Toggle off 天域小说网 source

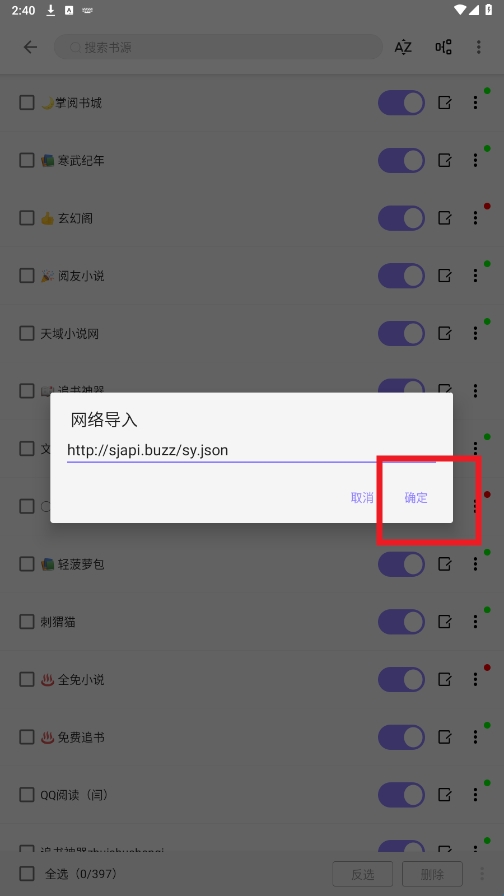[401, 334]
